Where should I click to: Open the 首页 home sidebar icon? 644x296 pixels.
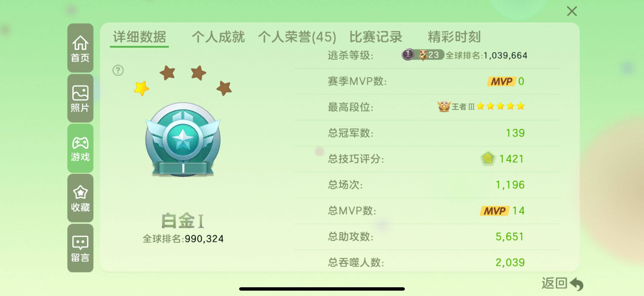[x=80, y=48]
